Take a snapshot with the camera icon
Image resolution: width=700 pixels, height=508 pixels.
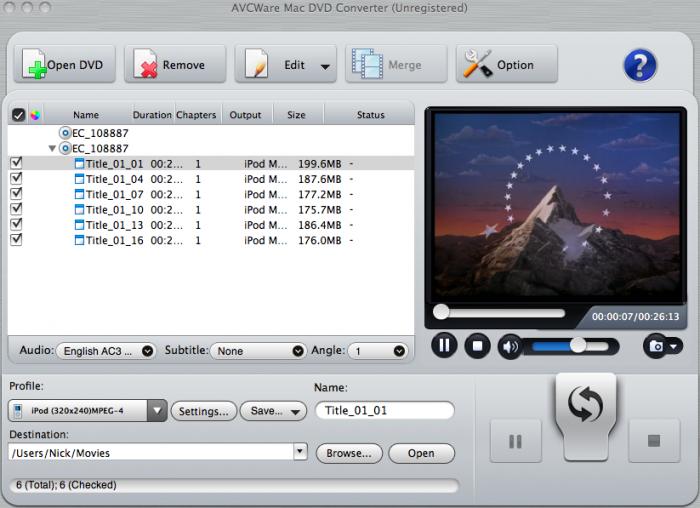pos(655,346)
